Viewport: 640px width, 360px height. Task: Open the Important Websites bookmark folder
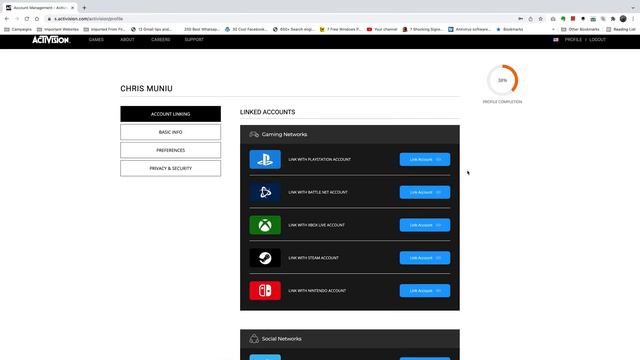coord(58,29)
